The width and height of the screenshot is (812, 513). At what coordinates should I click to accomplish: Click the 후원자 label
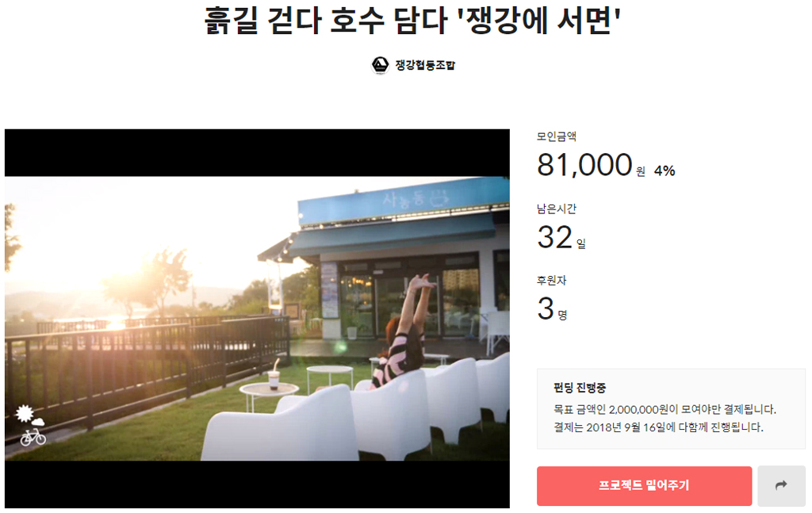tap(552, 281)
